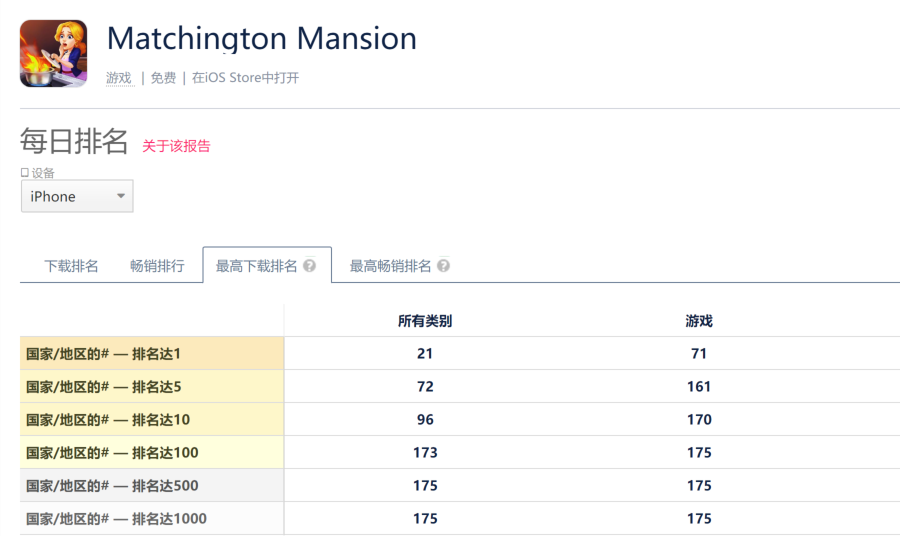Click the 游戏 category link under title
The width and height of the screenshot is (900, 536).
119,78
